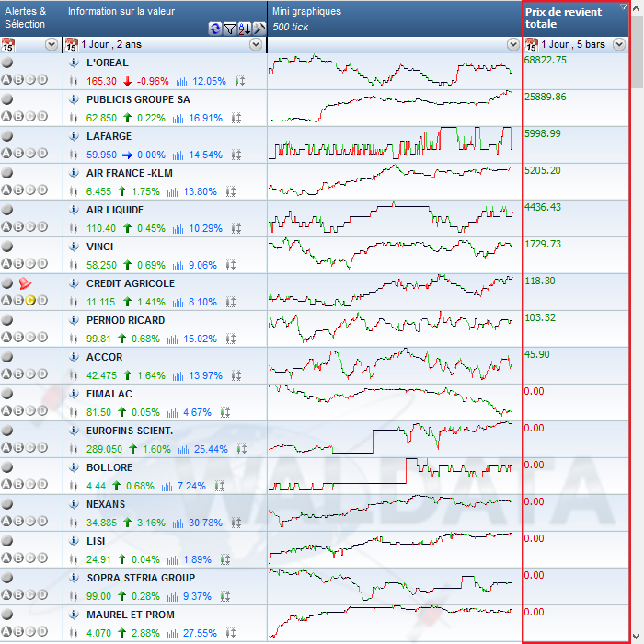
Task: Click the volume bars icon for PERNOD RICARD
Action: pos(173,339)
